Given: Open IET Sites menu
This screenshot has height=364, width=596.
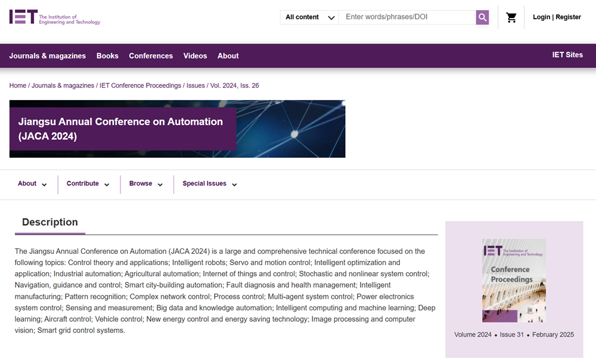Looking at the screenshot, I should point(567,55).
